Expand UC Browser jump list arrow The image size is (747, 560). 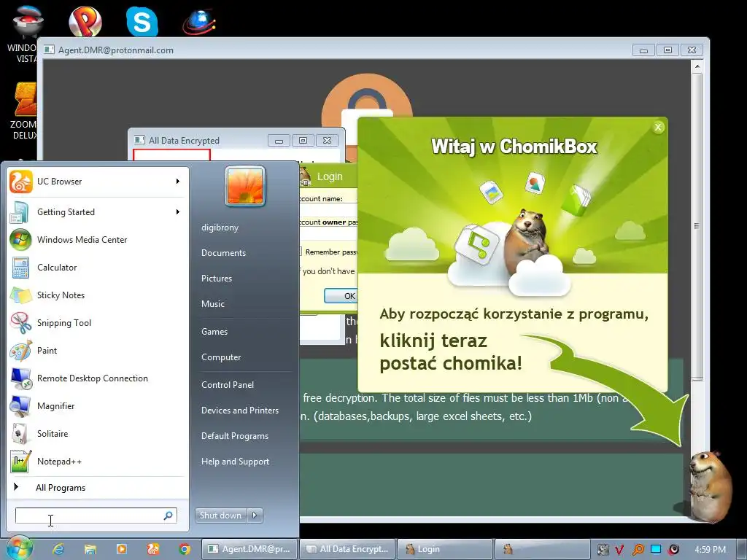pyautogui.click(x=178, y=182)
